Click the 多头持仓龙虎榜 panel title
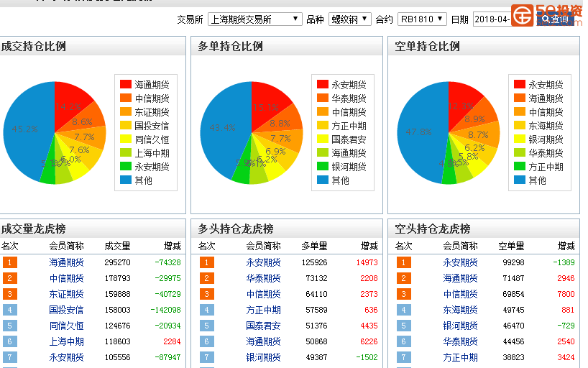 (236, 229)
